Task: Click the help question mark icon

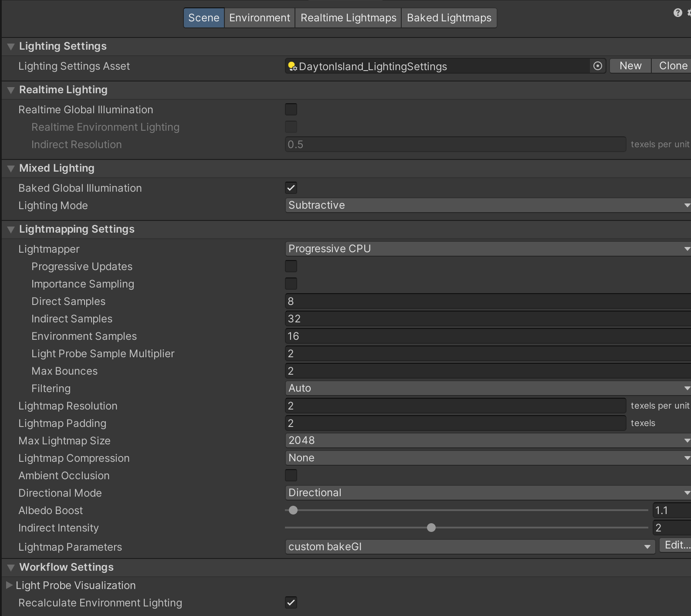Action: point(677,13)
